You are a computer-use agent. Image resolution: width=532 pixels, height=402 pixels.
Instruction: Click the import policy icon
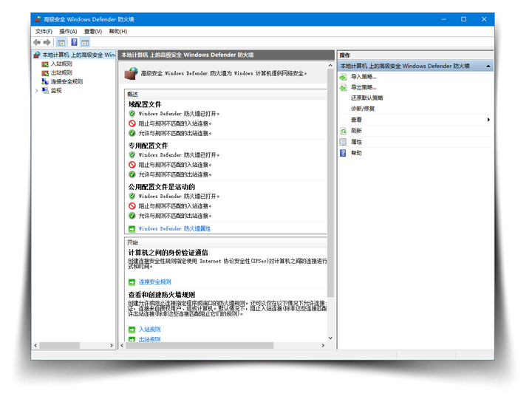[x=343, y=77]
